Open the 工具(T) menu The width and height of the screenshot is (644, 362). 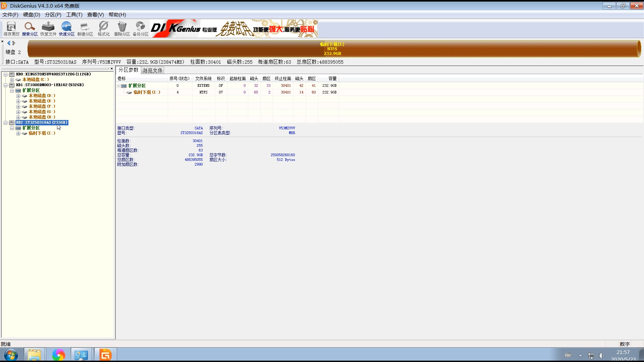point(74,14)
